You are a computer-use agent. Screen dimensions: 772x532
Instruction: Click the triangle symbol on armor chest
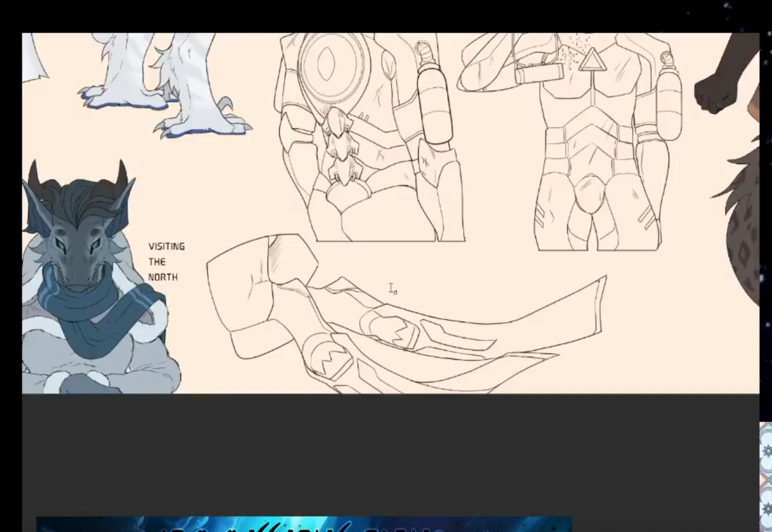592,60
